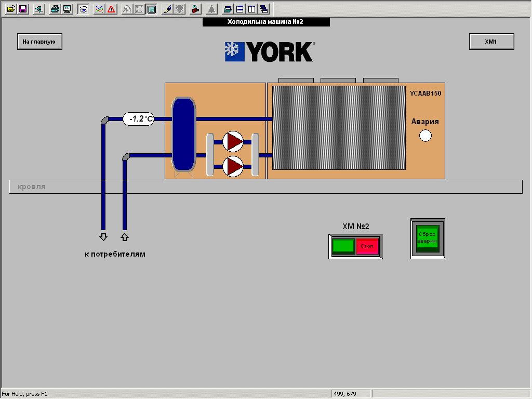The height and width of the screenshot is (399, 532).
Task: Click the open window folder icon
Action: [x=228, y=9]
